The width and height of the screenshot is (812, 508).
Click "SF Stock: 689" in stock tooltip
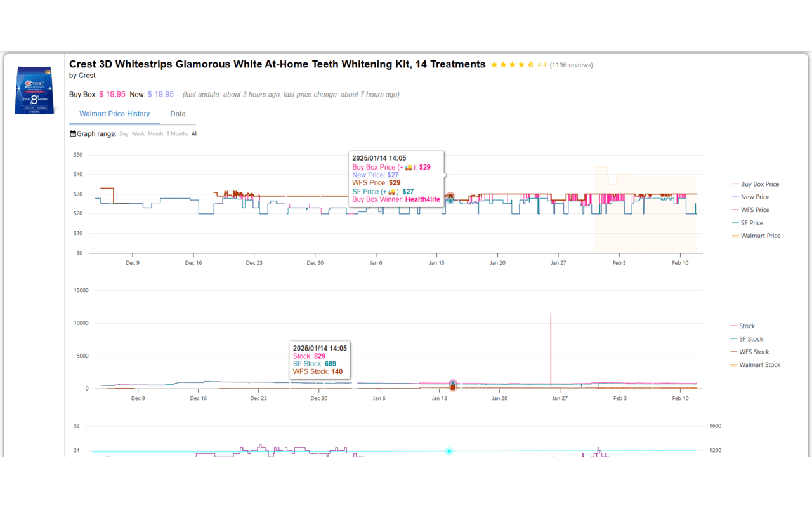pos(315,364)
